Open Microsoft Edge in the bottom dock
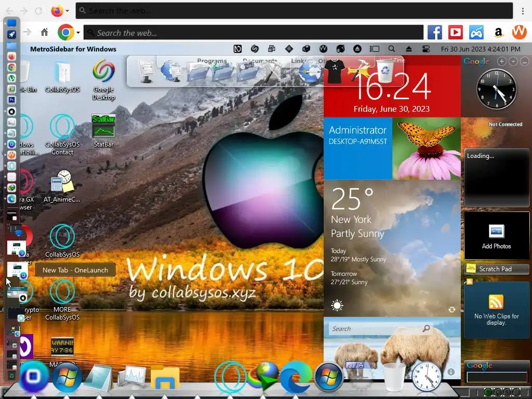 click(296, 378)
